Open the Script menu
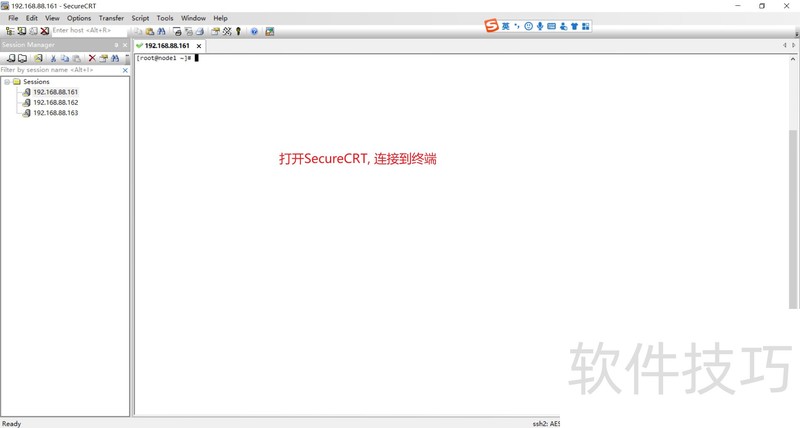The height and width of the screenshot is (428, 800). coord(140,18)
